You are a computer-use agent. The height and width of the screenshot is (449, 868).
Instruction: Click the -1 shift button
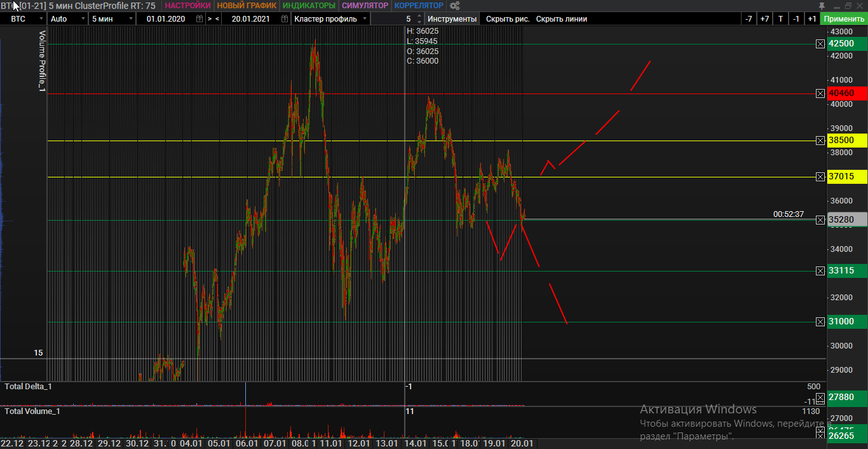(796, 19)
